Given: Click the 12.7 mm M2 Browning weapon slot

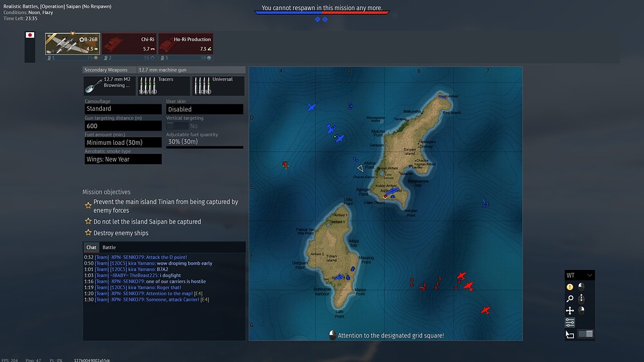Looking at the screenshot, I should (109, 86).
